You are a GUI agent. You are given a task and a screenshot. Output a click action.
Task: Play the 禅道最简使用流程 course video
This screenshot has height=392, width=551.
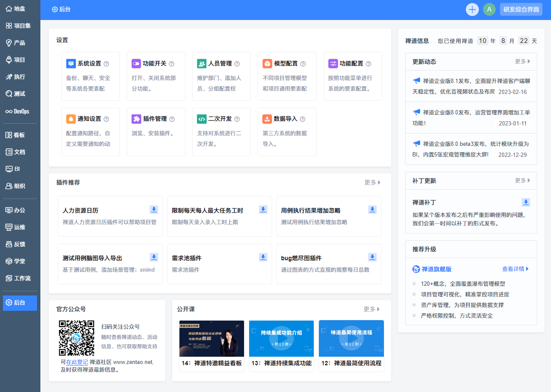pos(351,338)
